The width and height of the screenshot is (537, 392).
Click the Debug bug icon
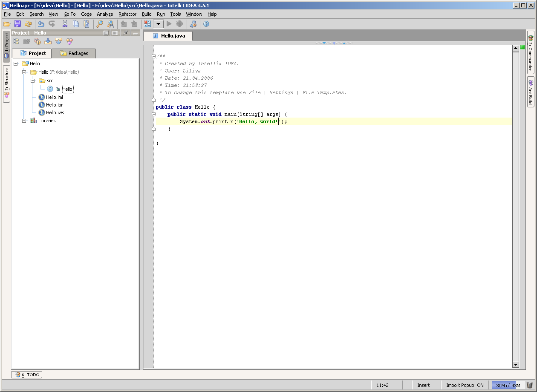pyautogui.click(x=179, y=24)
